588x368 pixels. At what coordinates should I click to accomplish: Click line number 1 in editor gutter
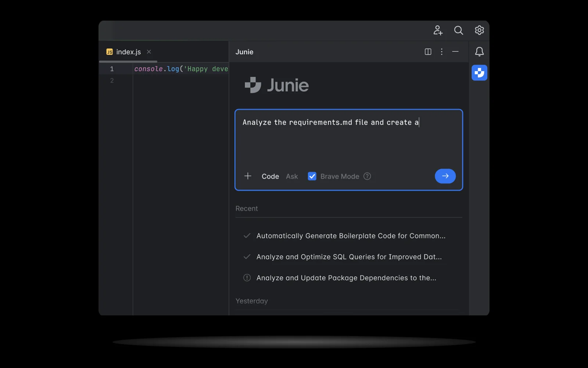click(112, 69)
